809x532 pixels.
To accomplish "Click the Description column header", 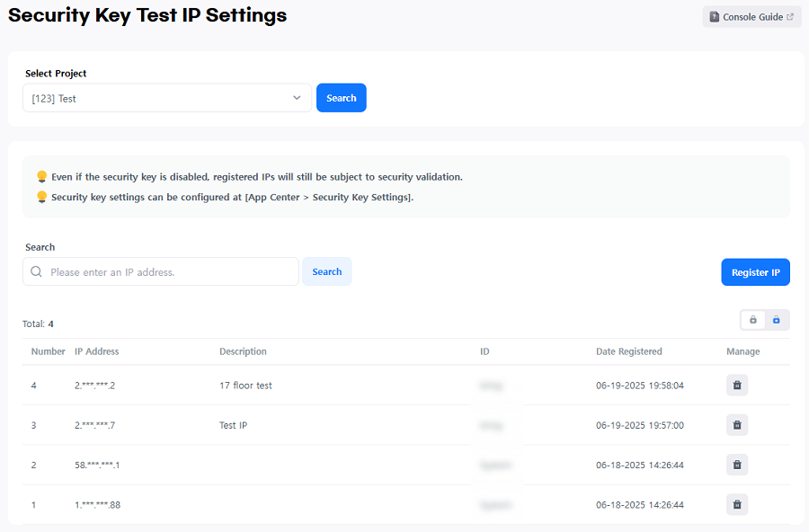I will click(243, 351).
